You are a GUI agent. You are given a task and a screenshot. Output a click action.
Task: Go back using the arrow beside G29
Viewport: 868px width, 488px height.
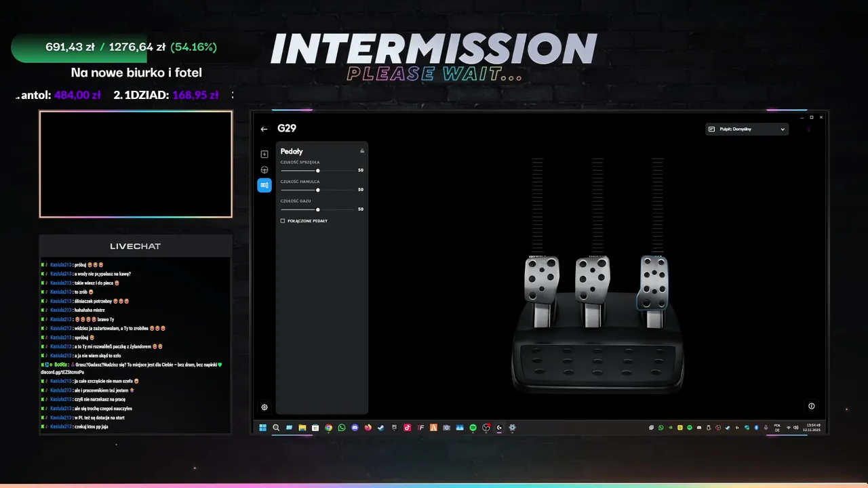264,129
